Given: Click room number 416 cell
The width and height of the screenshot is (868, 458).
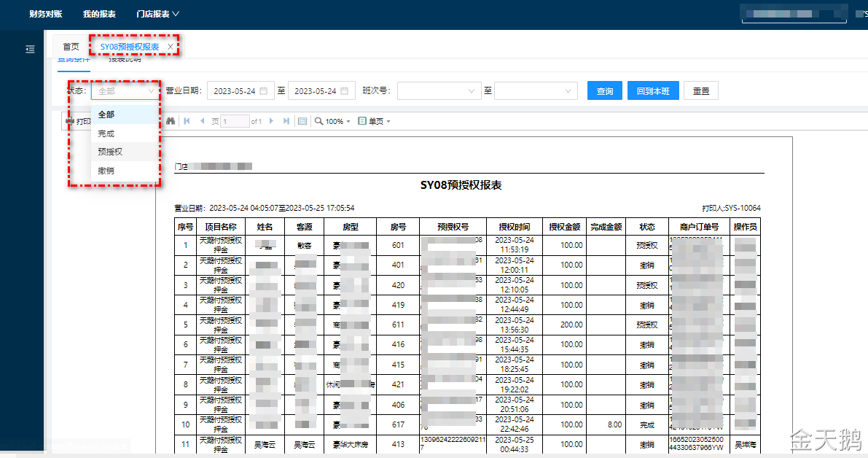Looking at the screenshot, I should [x=398, y=344].
